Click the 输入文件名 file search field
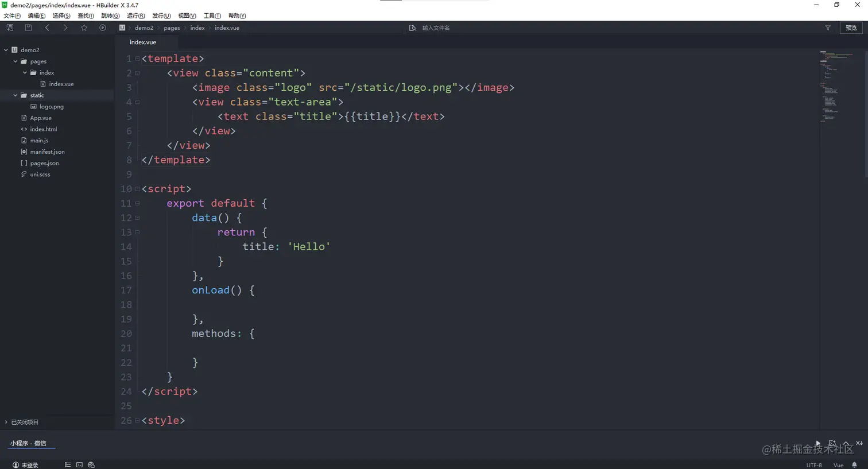Viewport: 868px width, 469px height. coord(436,28)
